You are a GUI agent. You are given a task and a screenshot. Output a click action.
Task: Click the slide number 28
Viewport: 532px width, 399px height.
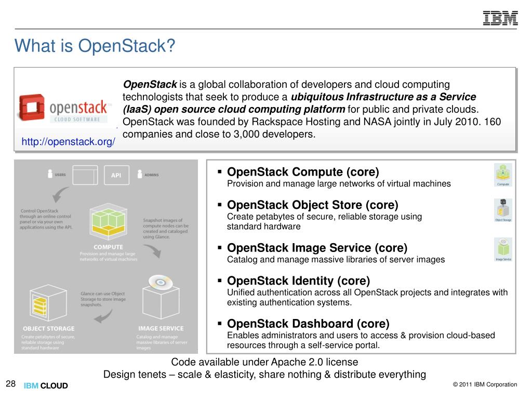(x=10, y=384)
